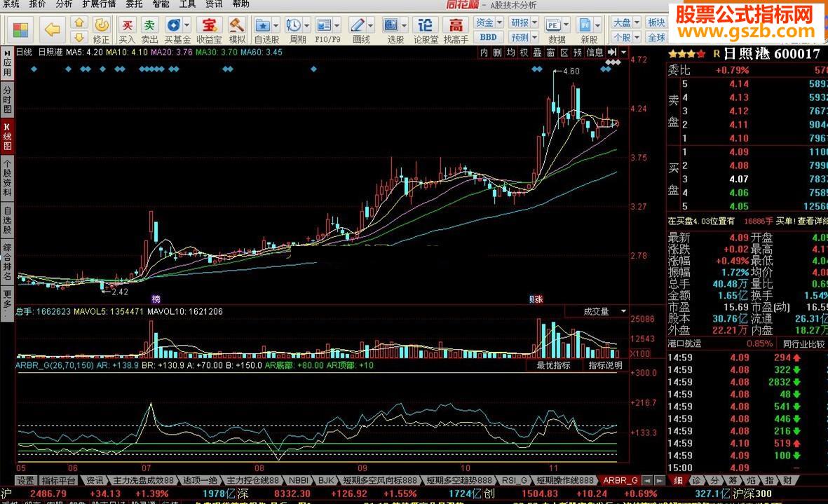Open the 帮助 menu

(240, 4)
